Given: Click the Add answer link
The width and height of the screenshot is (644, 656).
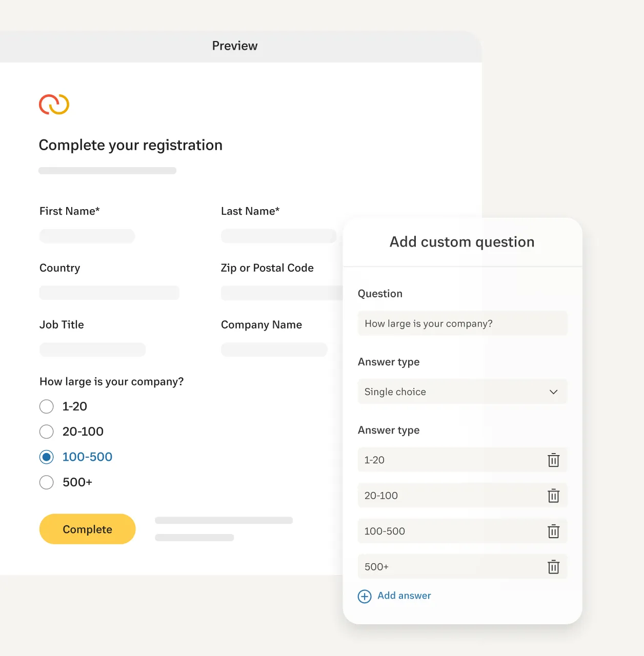Looking at the screenshot, I should [x=404, y=596].
